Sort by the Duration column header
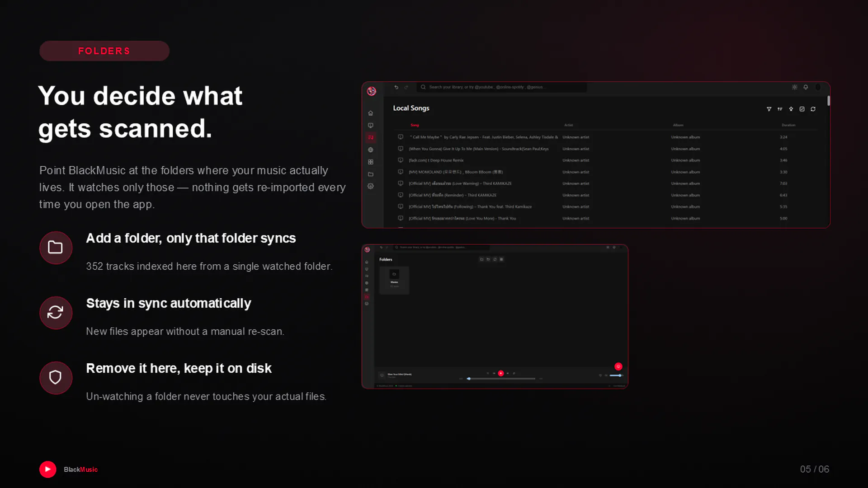 tap(788, 125)
